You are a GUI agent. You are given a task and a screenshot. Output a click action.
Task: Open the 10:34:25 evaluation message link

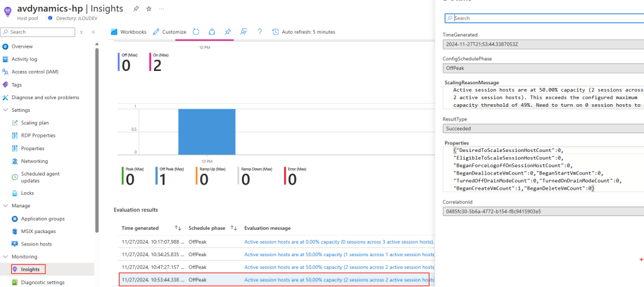(x=339, y=254)
